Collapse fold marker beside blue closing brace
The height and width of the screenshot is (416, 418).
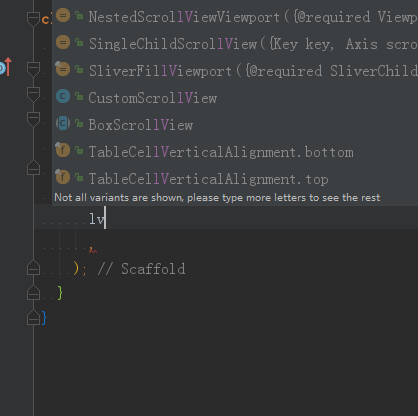coord(33,317)
